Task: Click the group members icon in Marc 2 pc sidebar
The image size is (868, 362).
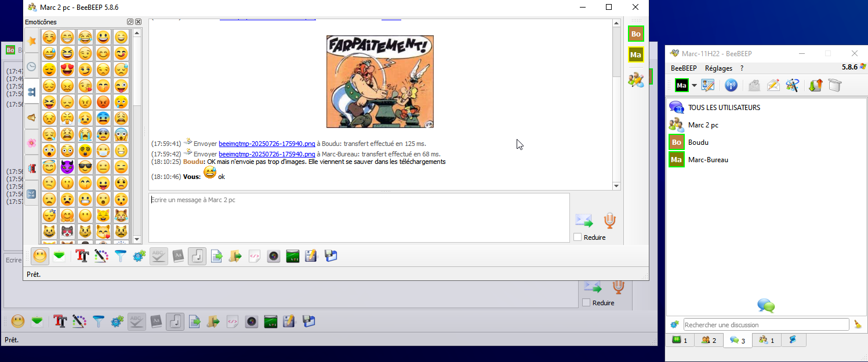Action: coord(636,80)
